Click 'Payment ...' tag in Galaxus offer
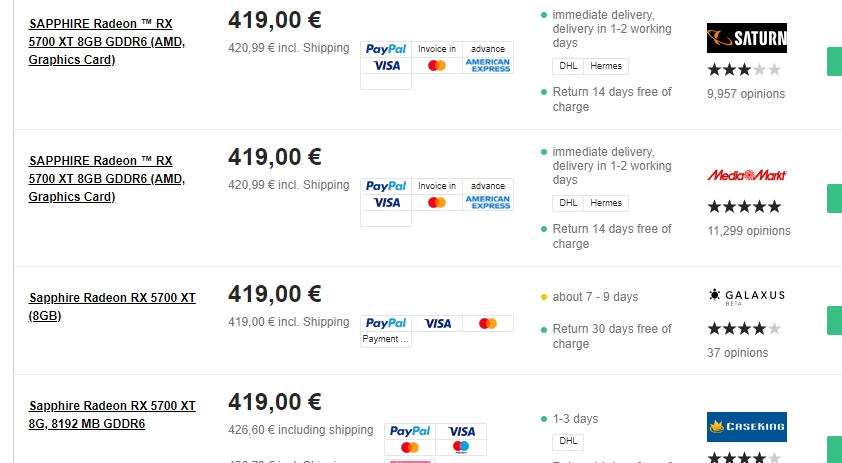 point(386,339)
